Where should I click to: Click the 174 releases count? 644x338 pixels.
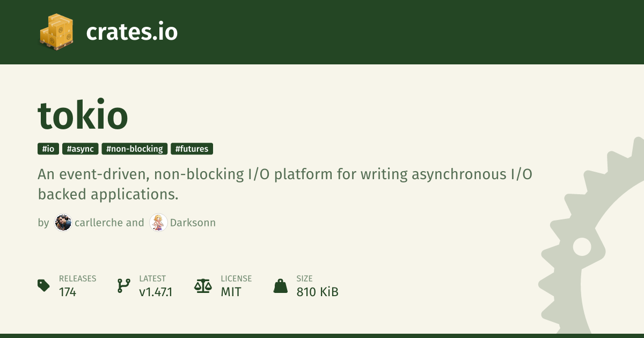[x=68, y=292]
